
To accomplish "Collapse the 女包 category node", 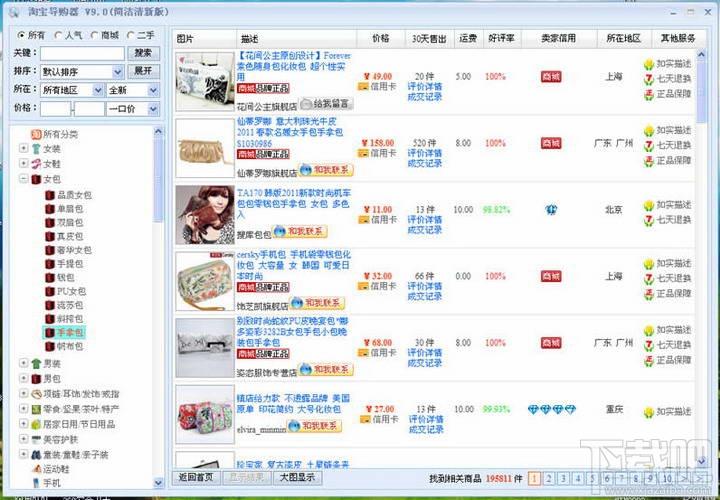I will click(x=23, y=179).
